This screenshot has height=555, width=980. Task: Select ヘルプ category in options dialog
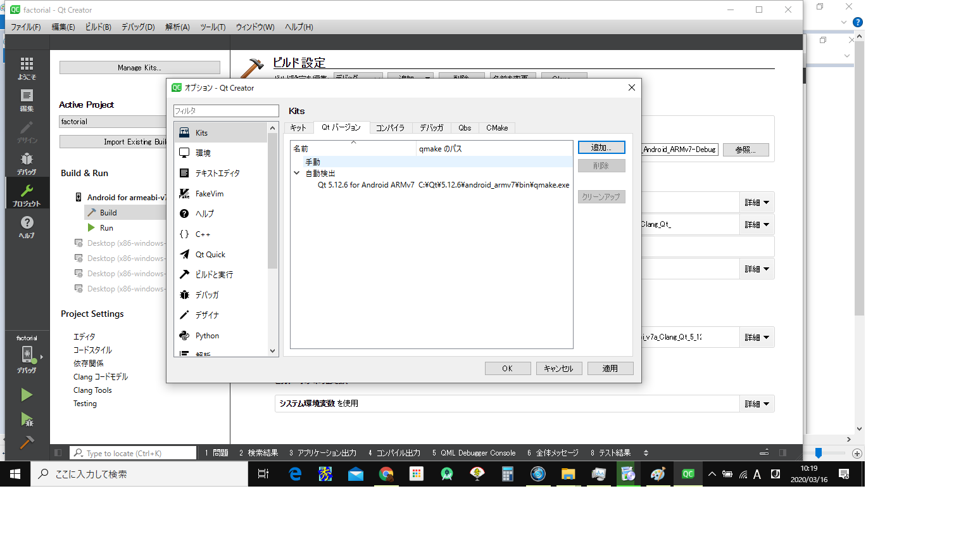coord(221,214)
